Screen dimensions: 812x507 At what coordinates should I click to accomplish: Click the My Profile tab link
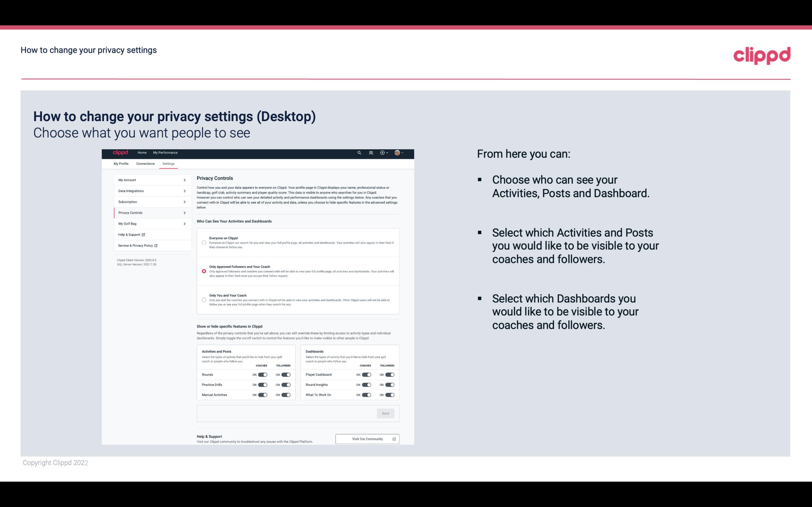121,163
